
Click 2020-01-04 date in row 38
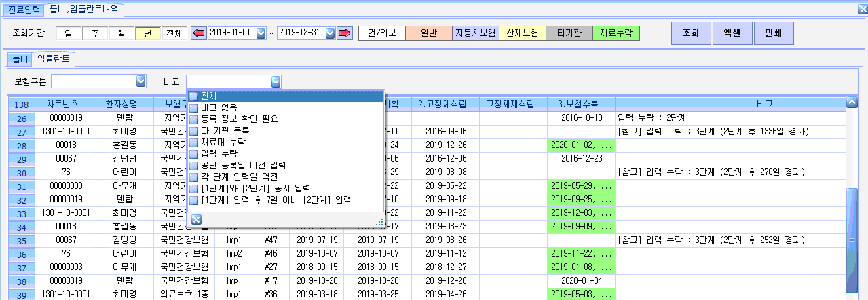582,281
